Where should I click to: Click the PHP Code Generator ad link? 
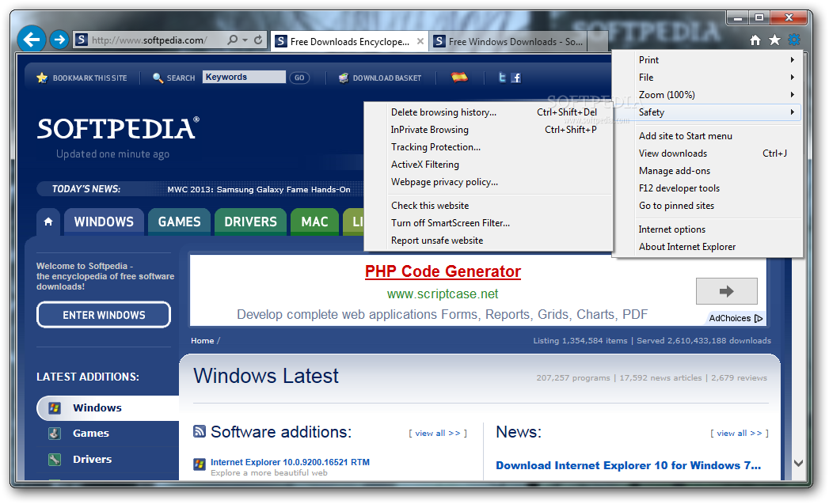[443, 271]
